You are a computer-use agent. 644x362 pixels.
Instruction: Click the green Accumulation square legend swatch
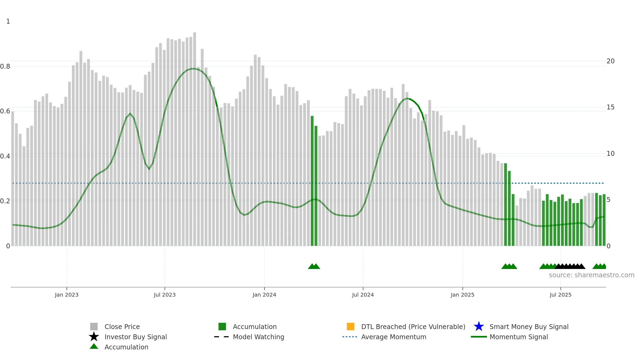pos(222,327)
